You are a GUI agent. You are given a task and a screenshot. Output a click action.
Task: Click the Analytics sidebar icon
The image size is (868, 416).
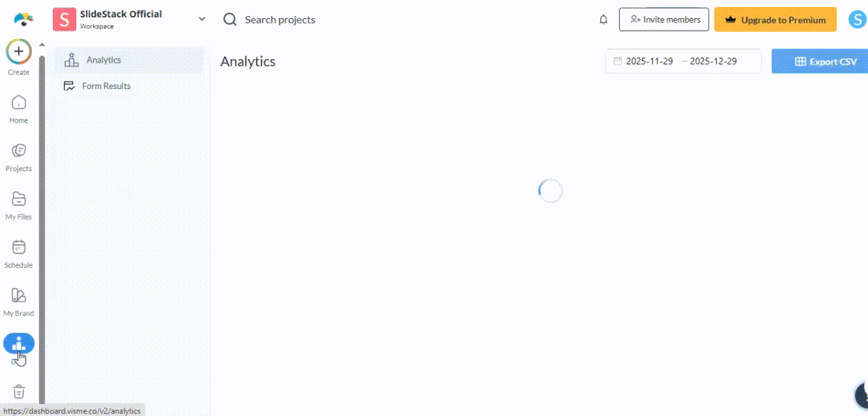[19, 343]
